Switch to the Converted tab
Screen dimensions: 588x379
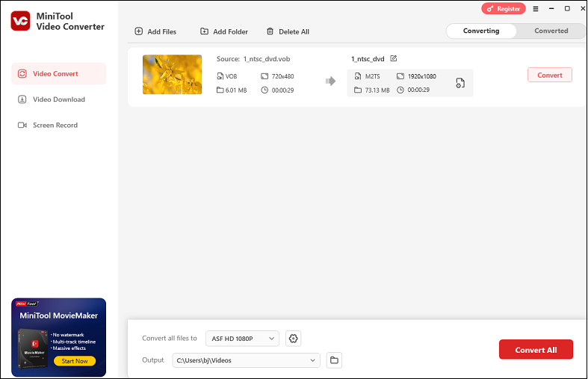tap(551, 31)
